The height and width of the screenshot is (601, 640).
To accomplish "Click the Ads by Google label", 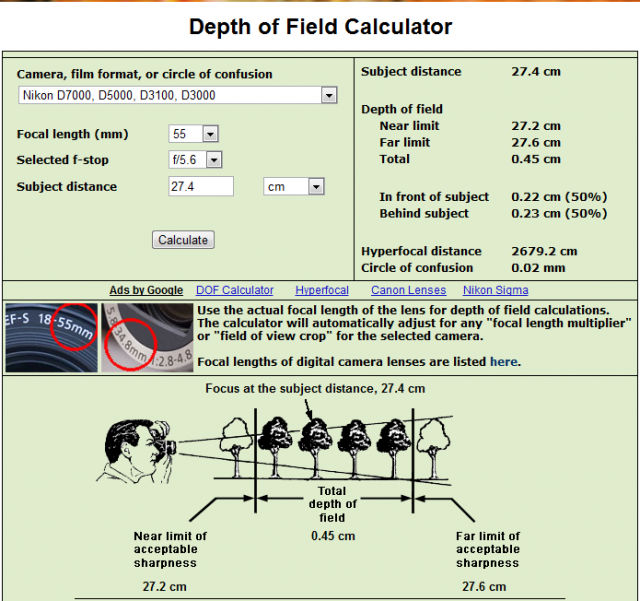I will pyautogui.click(x=146, y=290).
